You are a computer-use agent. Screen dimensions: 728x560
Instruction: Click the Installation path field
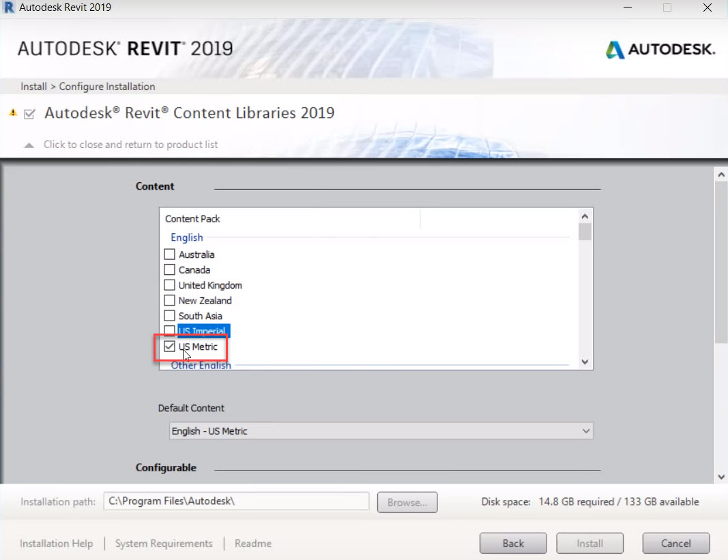(x=236, y=501)
